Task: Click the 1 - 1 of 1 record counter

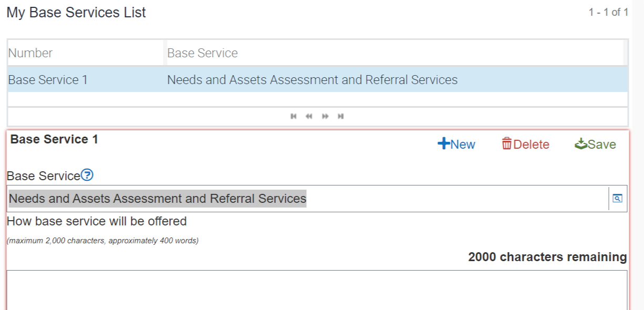Action: [x=608, y=12]
